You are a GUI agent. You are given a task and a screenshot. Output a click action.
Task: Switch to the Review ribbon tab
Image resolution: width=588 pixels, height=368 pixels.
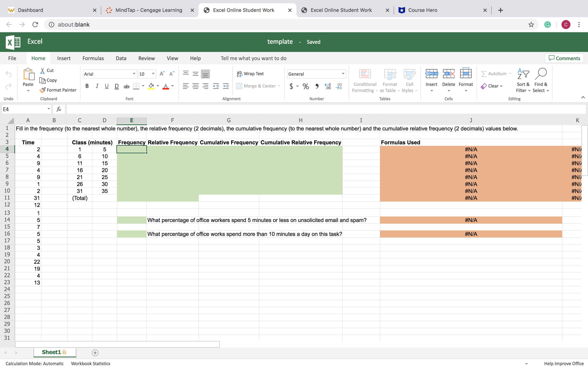point(147,58)
